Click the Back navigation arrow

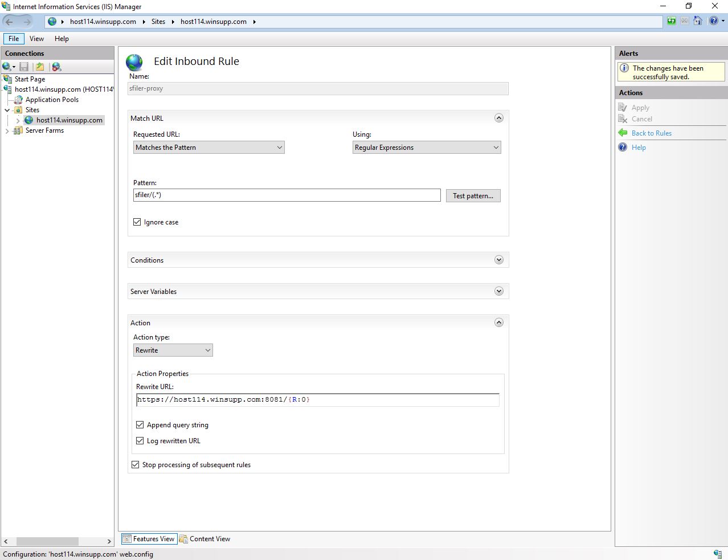[10, 22]
